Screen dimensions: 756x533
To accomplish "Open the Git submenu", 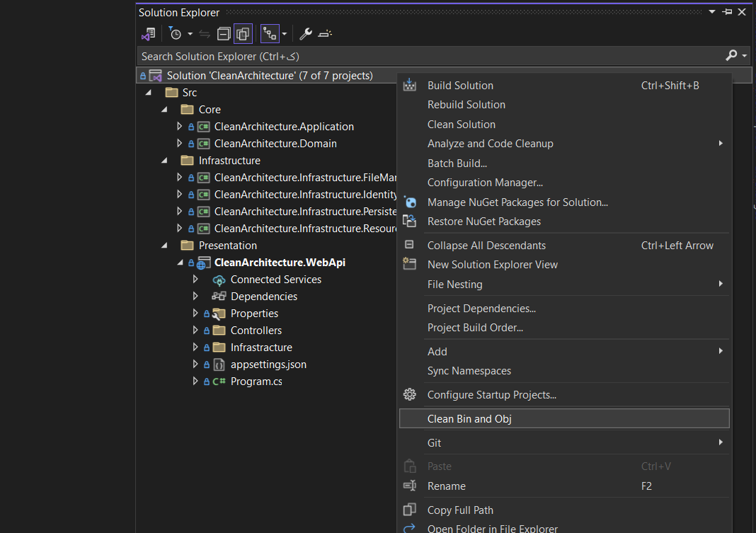I will 564,442.
